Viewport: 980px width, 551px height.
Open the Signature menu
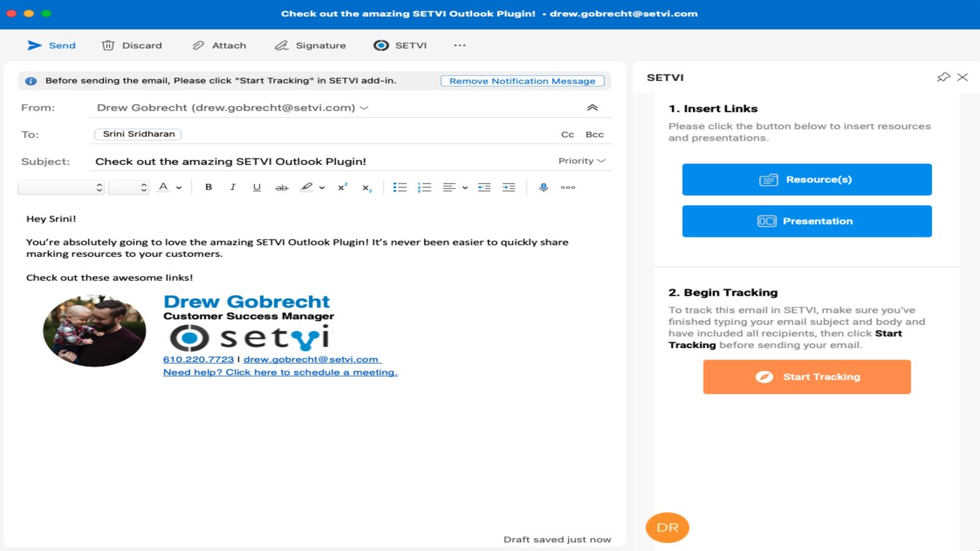(x=310, y=45)
